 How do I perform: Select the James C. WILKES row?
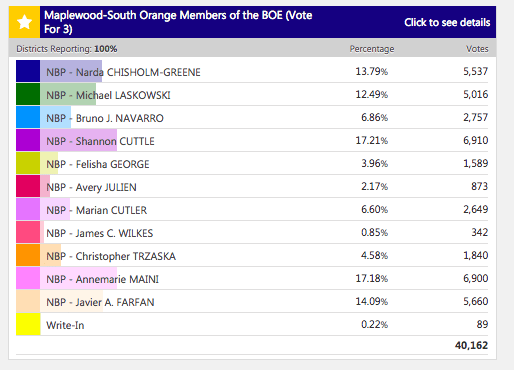click(x=252, y=232)
